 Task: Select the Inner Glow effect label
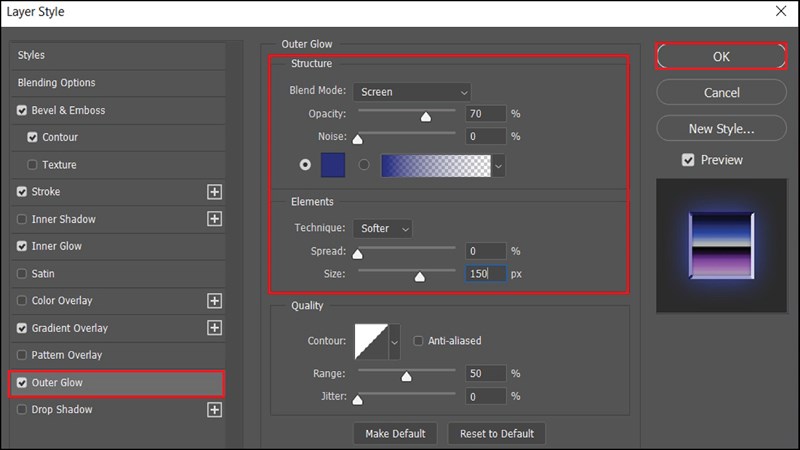click(x=57, y=246)
